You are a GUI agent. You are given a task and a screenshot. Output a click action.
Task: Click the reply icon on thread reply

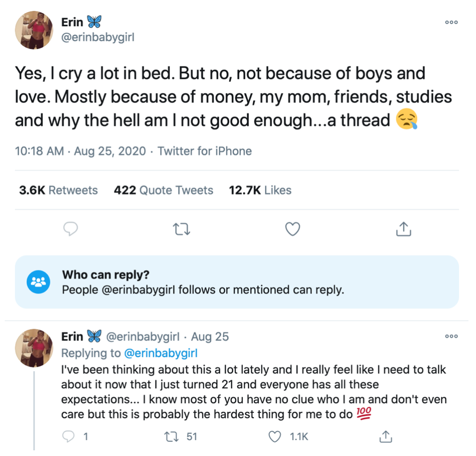(68, 437)
